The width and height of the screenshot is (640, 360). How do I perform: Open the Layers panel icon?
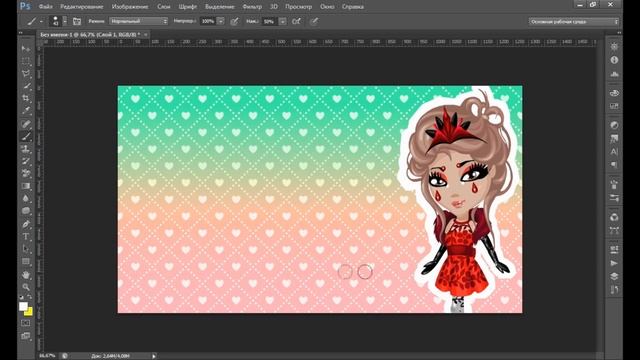tap(614, 276)
